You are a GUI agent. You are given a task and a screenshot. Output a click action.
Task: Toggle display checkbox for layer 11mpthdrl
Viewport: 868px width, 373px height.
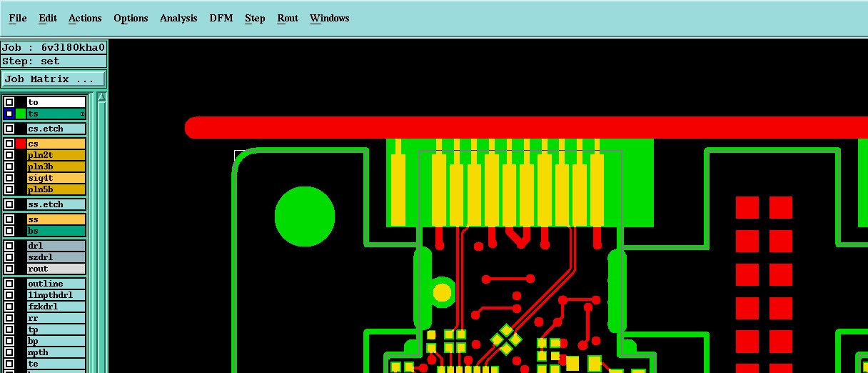(x=9, y=295)
